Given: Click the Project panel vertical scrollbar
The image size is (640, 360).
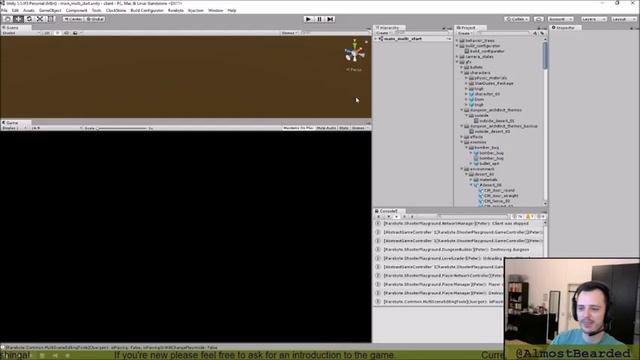Looking at the screenshot, I should point(545,55).
